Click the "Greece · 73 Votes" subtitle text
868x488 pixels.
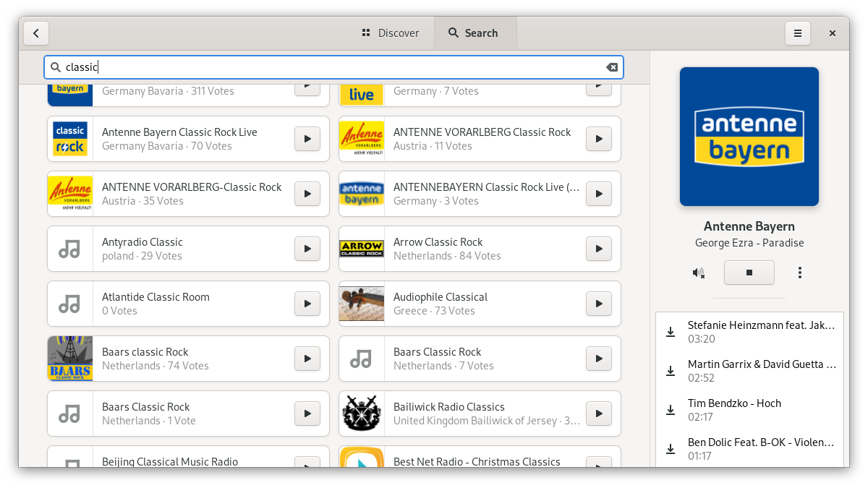tap(434, 311)
